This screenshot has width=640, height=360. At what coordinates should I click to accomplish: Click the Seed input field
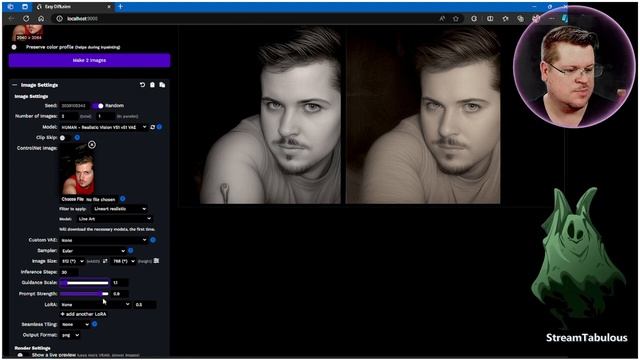[x=74, y=106]
